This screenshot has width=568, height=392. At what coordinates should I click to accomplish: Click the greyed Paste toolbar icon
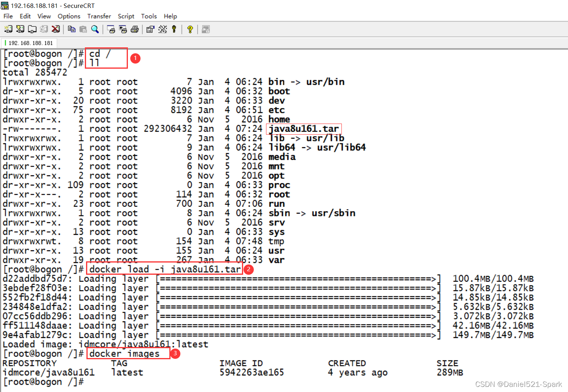[83, 29]
